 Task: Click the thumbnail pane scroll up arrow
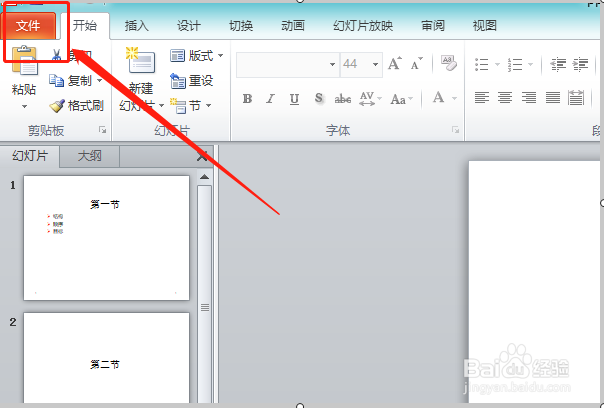tap(205, 177)
